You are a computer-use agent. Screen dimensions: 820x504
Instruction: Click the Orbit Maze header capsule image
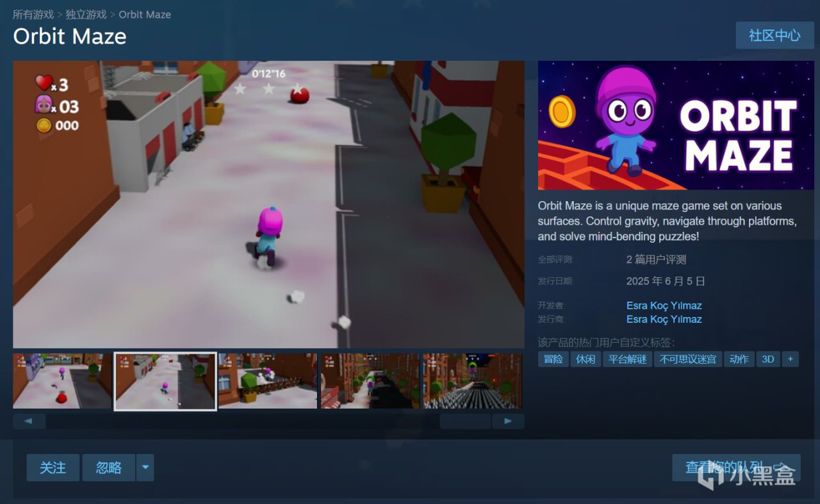(676, 125)
